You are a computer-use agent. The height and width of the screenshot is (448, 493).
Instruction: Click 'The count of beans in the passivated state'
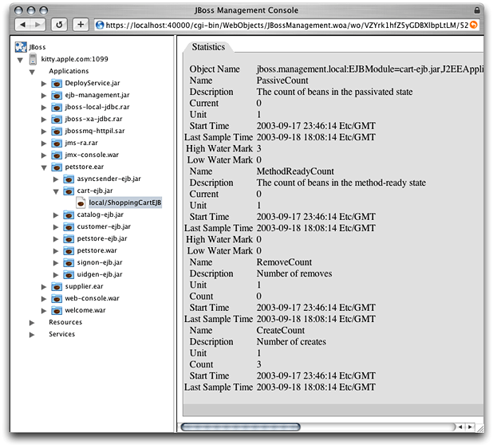click(x=334, y=92)
